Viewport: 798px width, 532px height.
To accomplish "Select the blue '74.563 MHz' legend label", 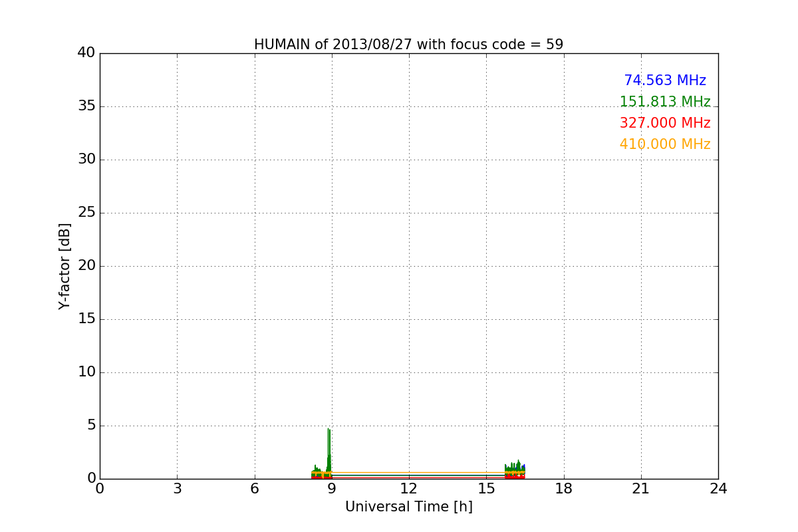I will (x=665, y=80).
